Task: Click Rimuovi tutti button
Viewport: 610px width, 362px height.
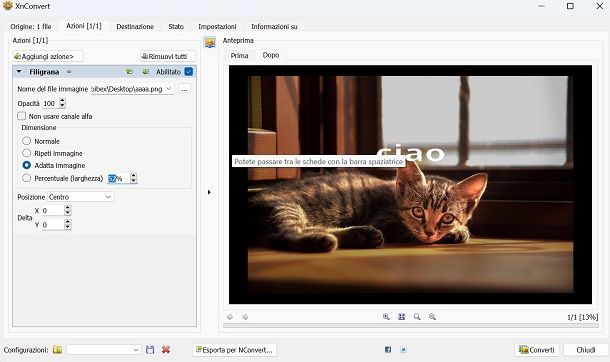Action: click(x=167, y=56)
